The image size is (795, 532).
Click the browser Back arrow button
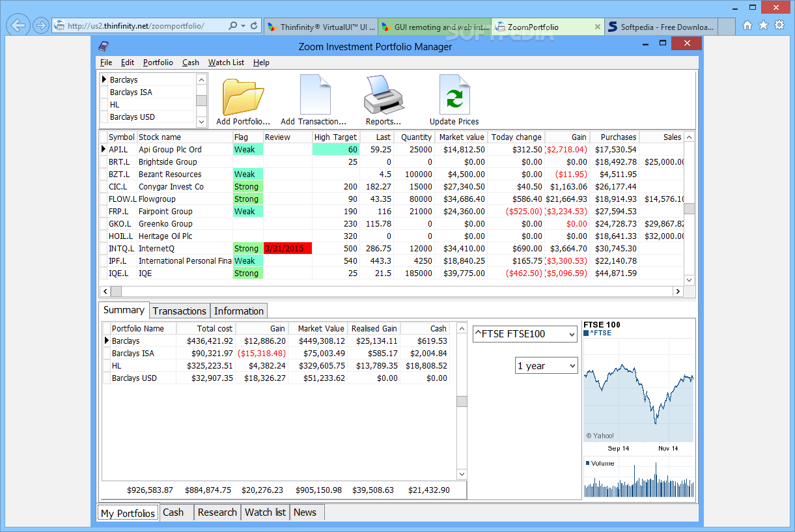click(x=18, y=26)
